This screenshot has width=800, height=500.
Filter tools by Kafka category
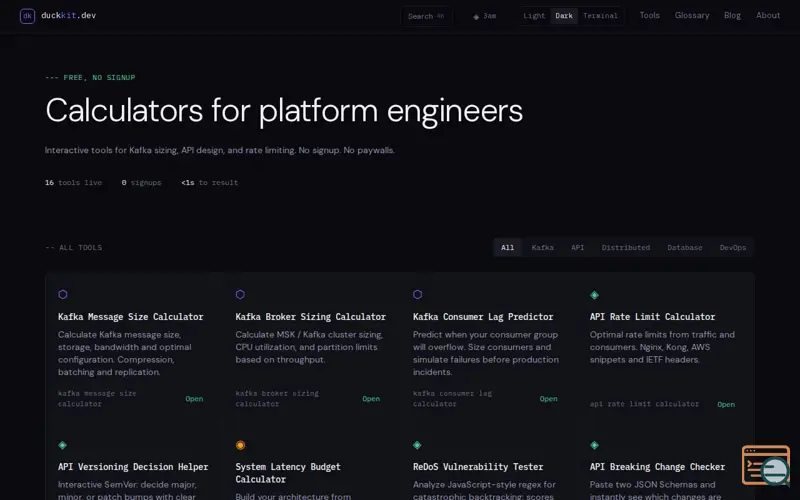[x=542, y=247]
